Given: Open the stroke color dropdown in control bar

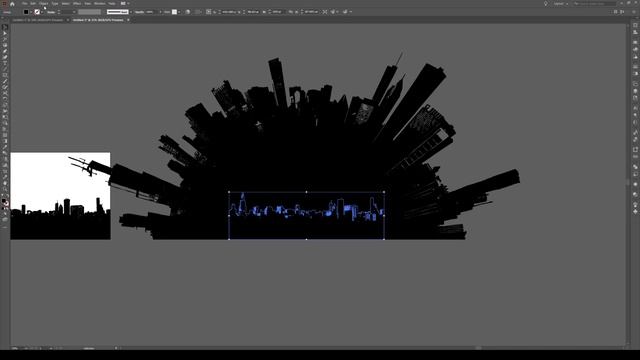Looking at the screenshot, I should point(42,12).
